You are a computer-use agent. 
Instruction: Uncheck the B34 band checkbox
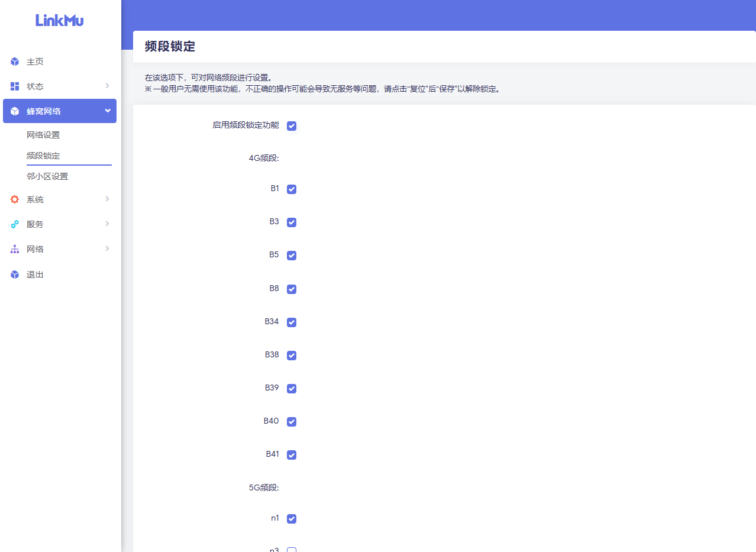[x=292, y=322]
